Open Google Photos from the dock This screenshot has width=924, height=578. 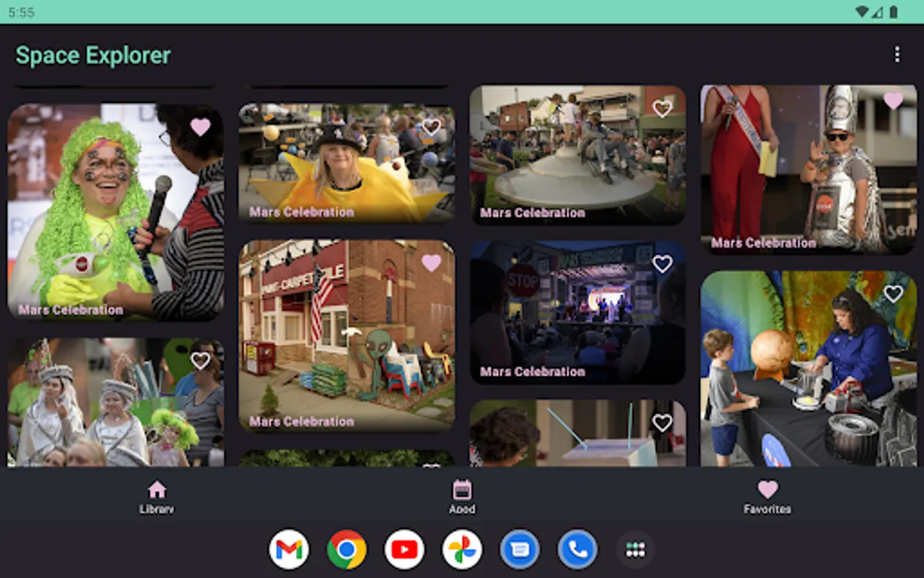[x=462, y=549]
